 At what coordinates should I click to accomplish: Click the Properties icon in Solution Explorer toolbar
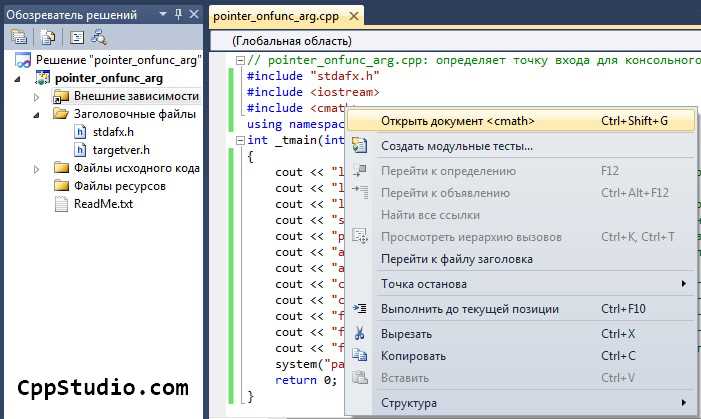[19, 37]
